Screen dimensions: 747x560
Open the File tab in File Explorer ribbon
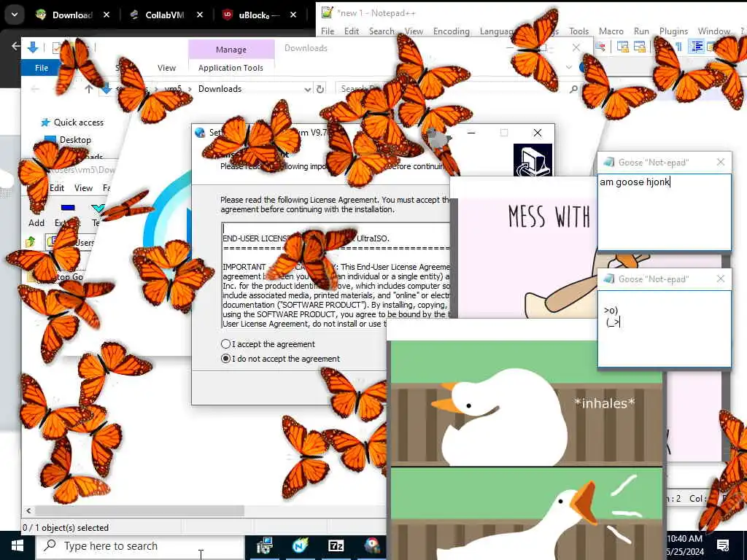[x=42, y=68]
